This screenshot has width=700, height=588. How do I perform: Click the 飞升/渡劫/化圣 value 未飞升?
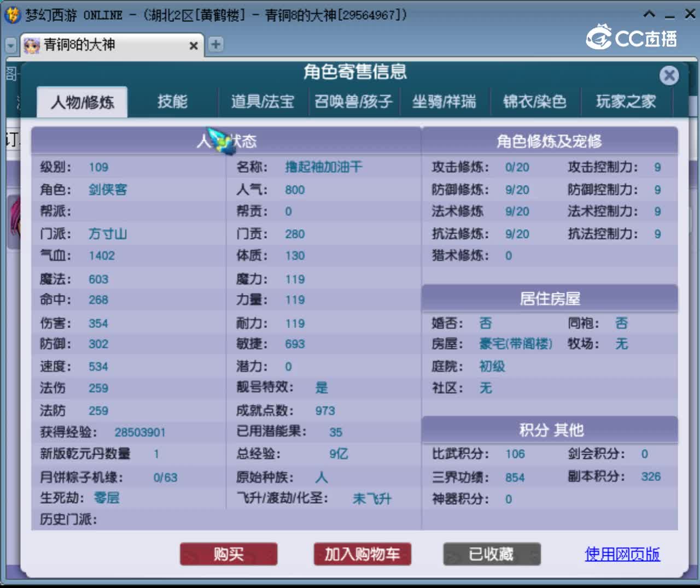click(372, 498)
